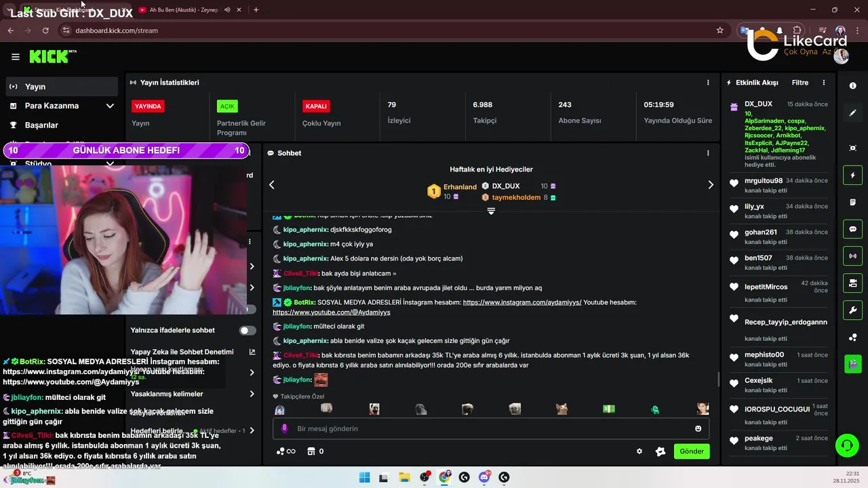The image size is (868, 488).
Task: Expand Para Kazanma sidebar section
Action: pyautogui.click(x=61, y=106)
